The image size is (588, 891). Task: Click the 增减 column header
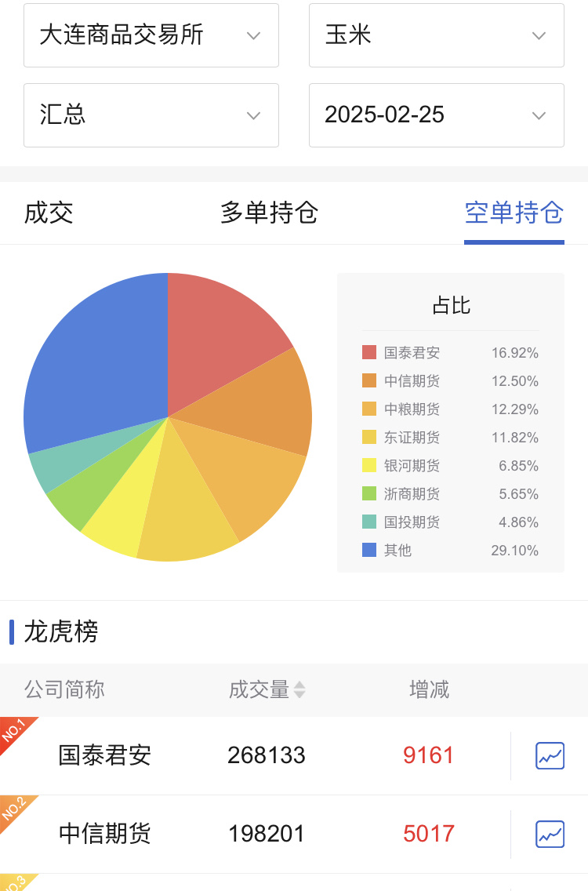tap(429, 690)
